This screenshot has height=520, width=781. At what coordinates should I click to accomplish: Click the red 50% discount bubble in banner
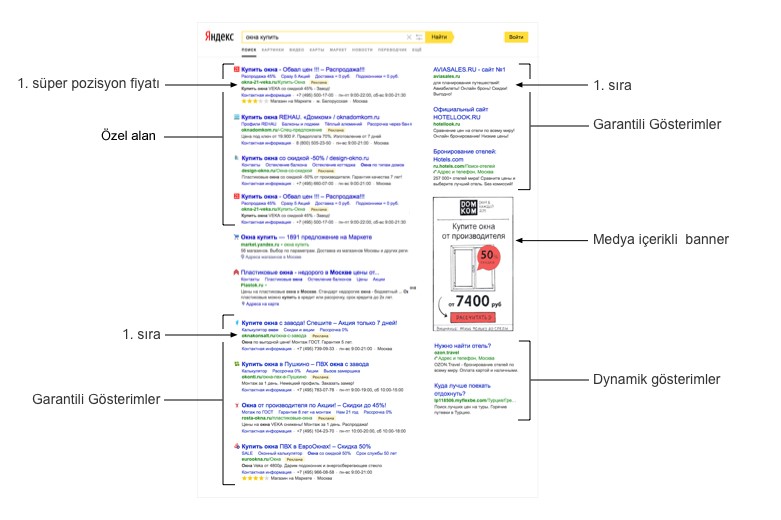point(488,258)
